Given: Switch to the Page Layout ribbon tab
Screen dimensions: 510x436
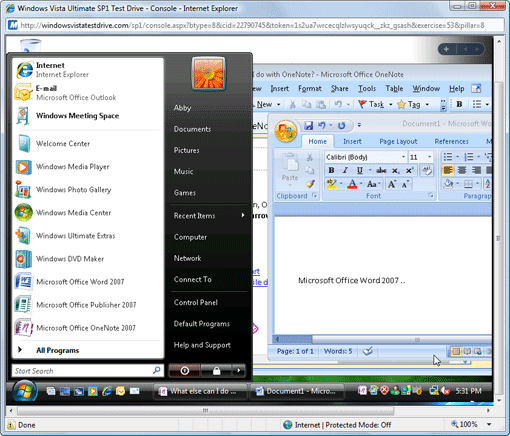Looking at the screenshot, I should point(398,141).
